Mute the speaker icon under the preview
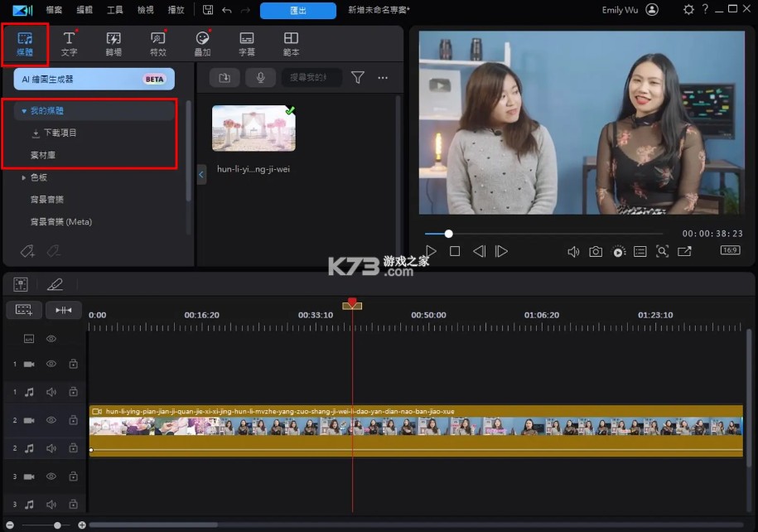758x532 pixels. tap(573, 251)
